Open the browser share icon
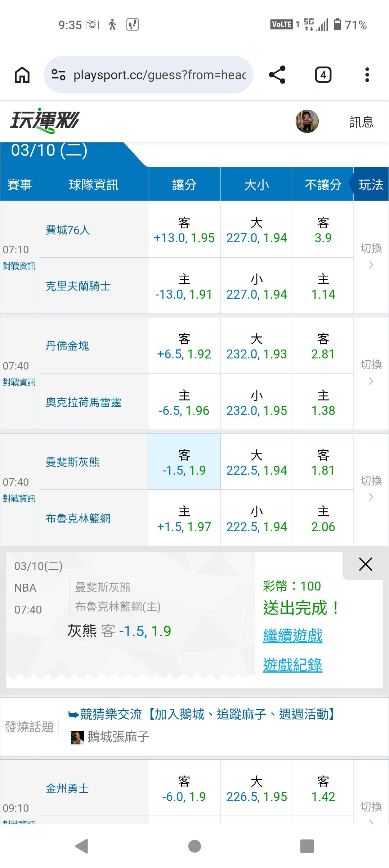Viewport: 389px width, 868px height. (277, 75)
